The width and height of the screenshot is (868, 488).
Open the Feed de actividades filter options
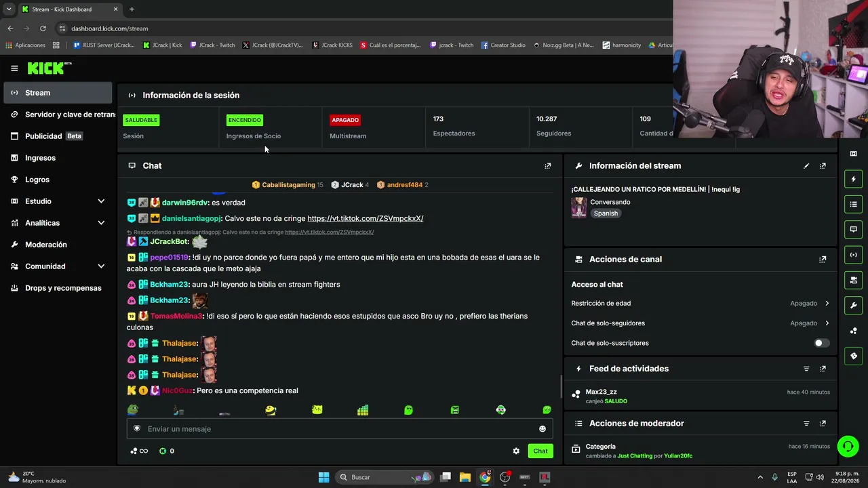pos(806,369)
